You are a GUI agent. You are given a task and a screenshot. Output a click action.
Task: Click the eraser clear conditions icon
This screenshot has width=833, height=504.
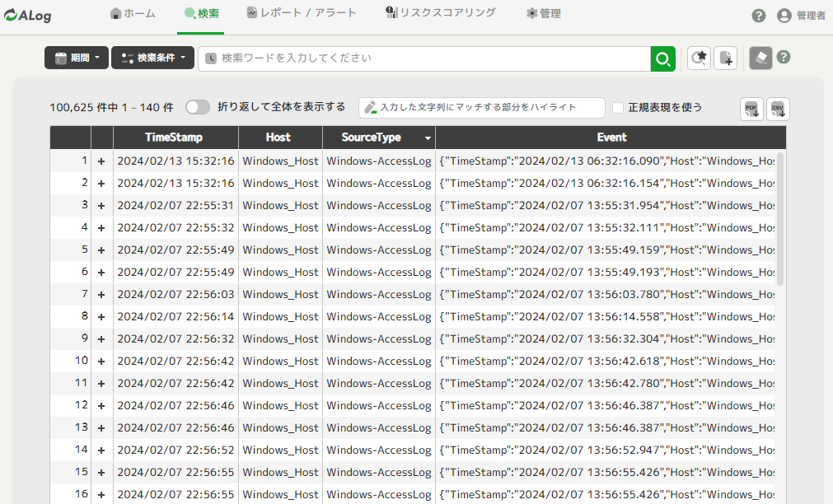click(x=760, y=58)
